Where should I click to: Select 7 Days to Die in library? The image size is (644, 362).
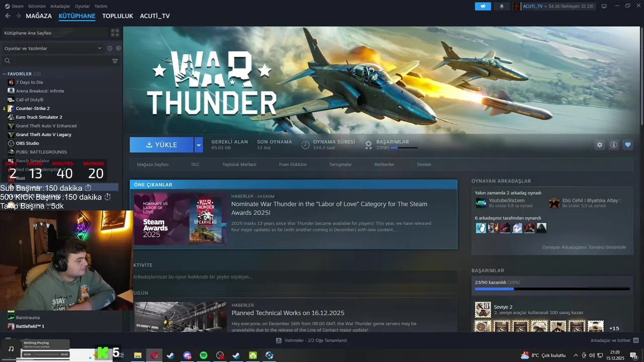[x=29, y=82]
